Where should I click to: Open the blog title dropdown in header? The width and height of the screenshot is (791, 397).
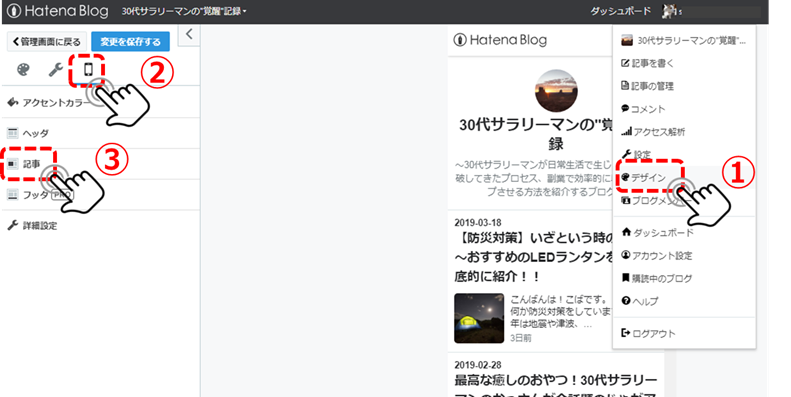coord(184,11)
